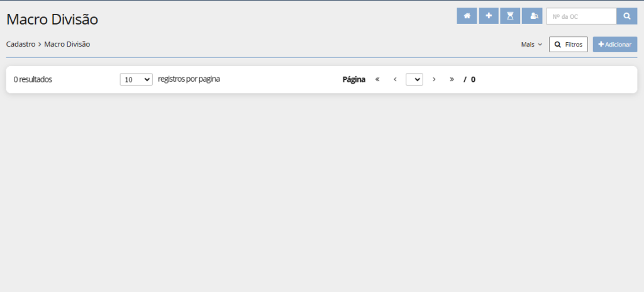This screenshot has width=644, height=292.
Task: Jump to first page with double-left arrow
Action: (377, 79)
